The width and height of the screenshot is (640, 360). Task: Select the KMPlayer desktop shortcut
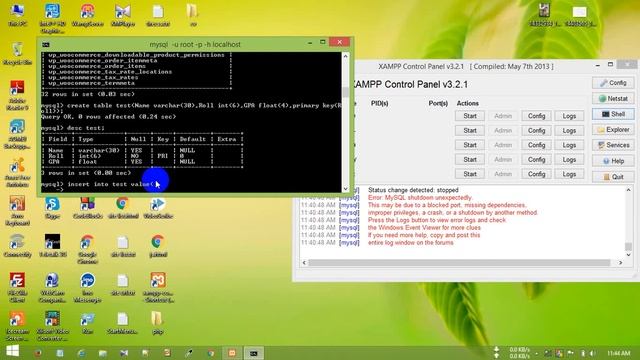(x=122, y=15)
